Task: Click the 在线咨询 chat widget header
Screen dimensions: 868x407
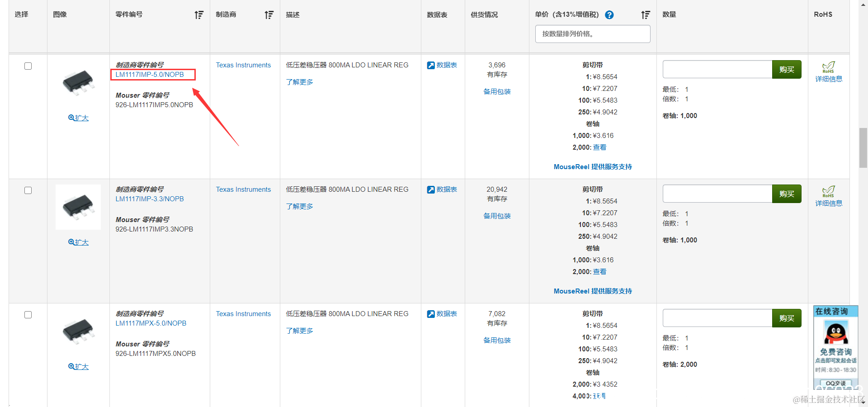Action: (835, 312)
